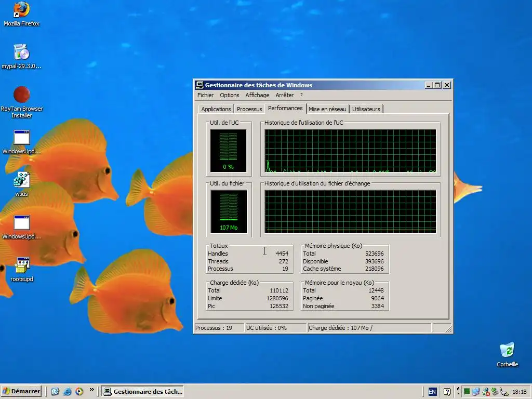This screenshot has height=399, width=532.
Task: Click the Limite value 1280596
Action: click(277, 298)
